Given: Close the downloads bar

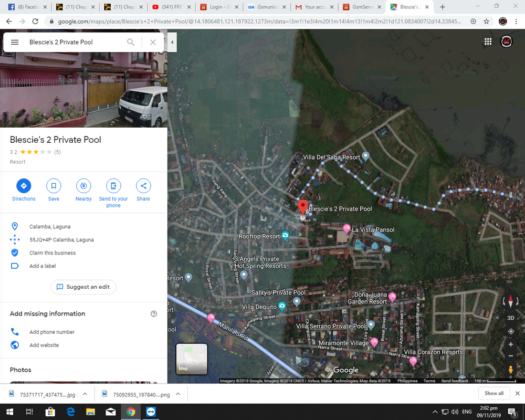Looking at the screenshot, I should point(517,393).
